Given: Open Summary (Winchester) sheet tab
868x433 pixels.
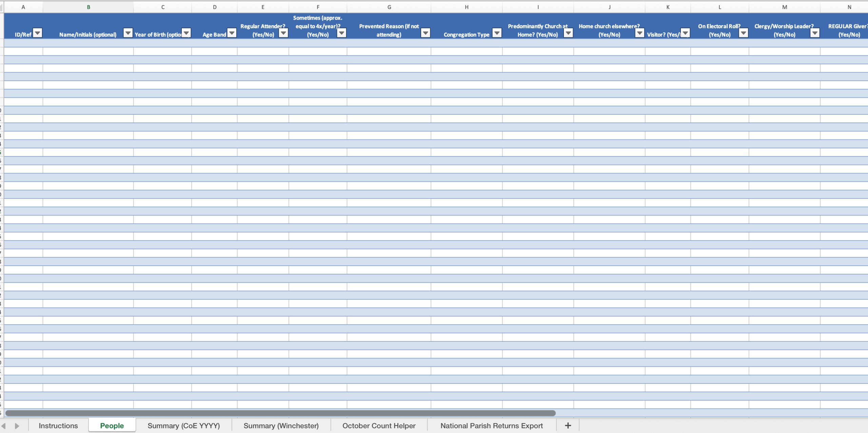Looking at the screenshot, I should (281, 426).
